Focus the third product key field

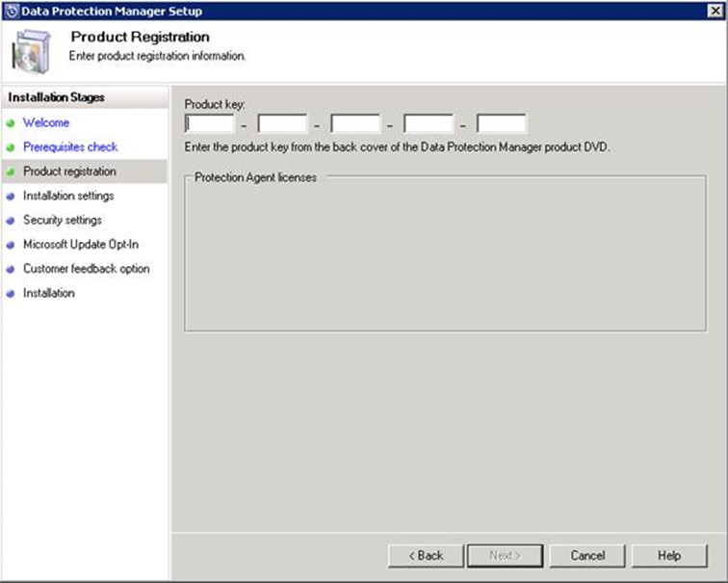click(355, 124)
